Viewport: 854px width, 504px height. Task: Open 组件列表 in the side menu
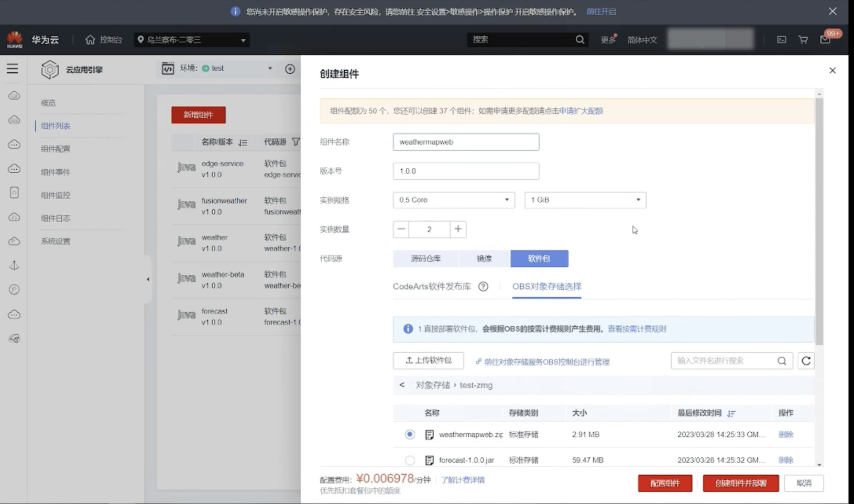56,126
